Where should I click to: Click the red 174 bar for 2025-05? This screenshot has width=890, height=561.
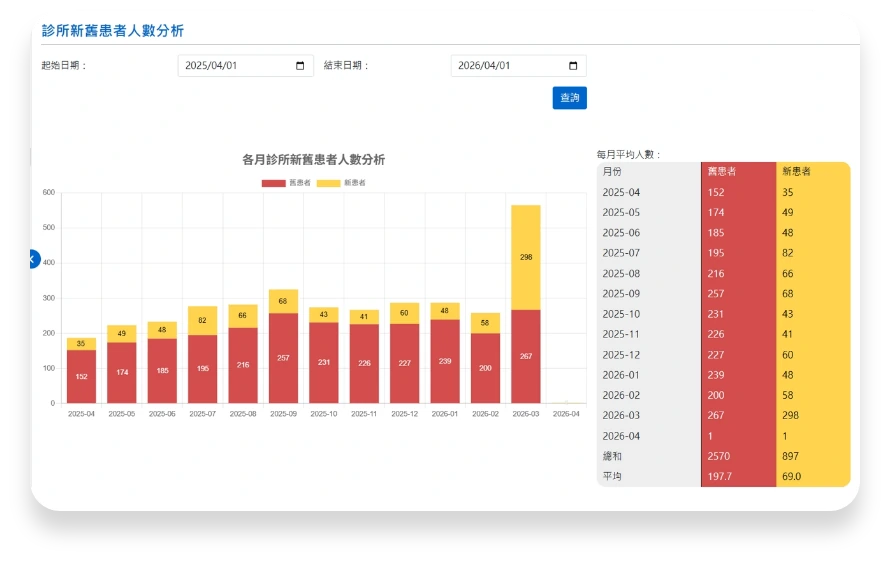121,372
